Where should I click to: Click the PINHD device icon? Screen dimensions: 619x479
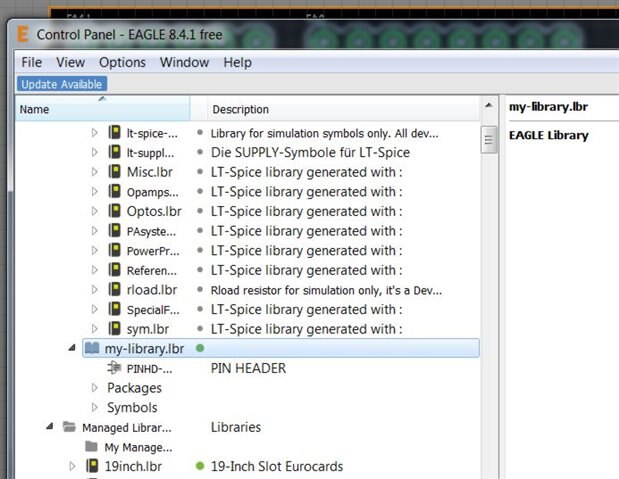point(114,368)
